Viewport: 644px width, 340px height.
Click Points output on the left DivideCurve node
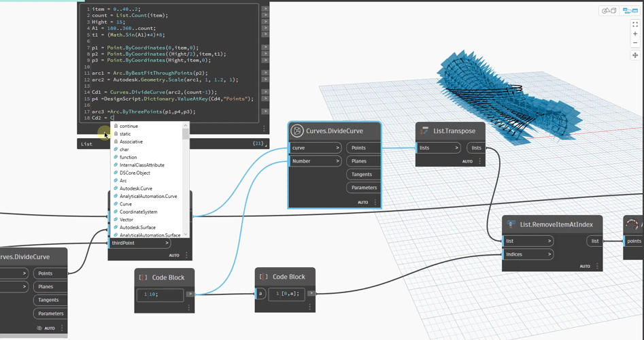(50, 273)
